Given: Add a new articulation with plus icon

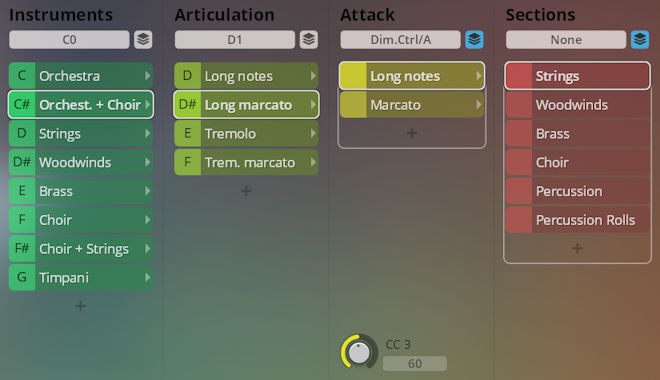Looking at the screenshot, I should coord(246,191).
